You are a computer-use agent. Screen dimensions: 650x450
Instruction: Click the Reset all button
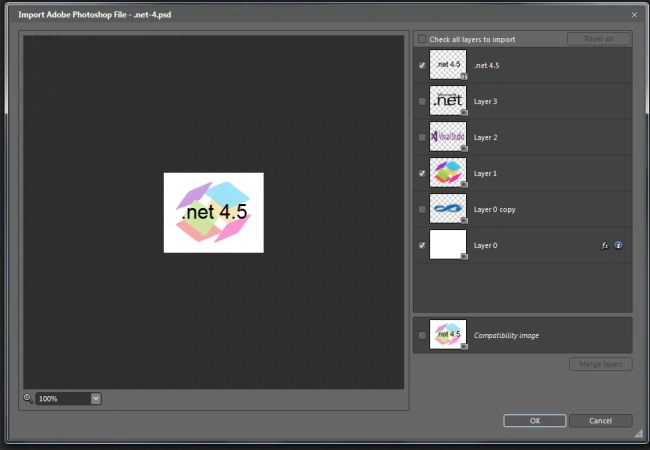tap(599, 39)
